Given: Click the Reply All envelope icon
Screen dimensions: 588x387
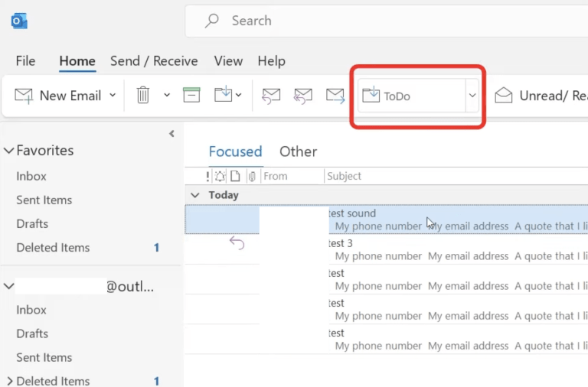Looking at the screenshot, I should pyautogui.click(x=303, y=96).
